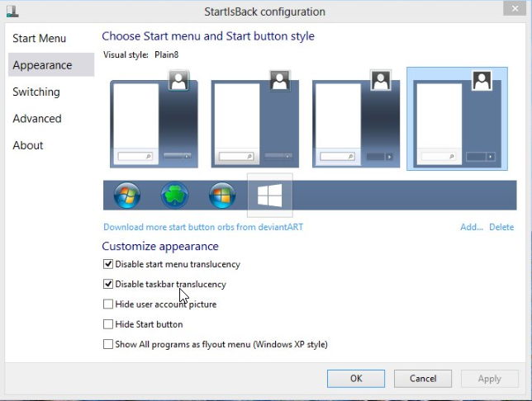Click the 'Visual style: Plain8' label
The width and height of the screenshot is (532, 401).
coord(140,55)
